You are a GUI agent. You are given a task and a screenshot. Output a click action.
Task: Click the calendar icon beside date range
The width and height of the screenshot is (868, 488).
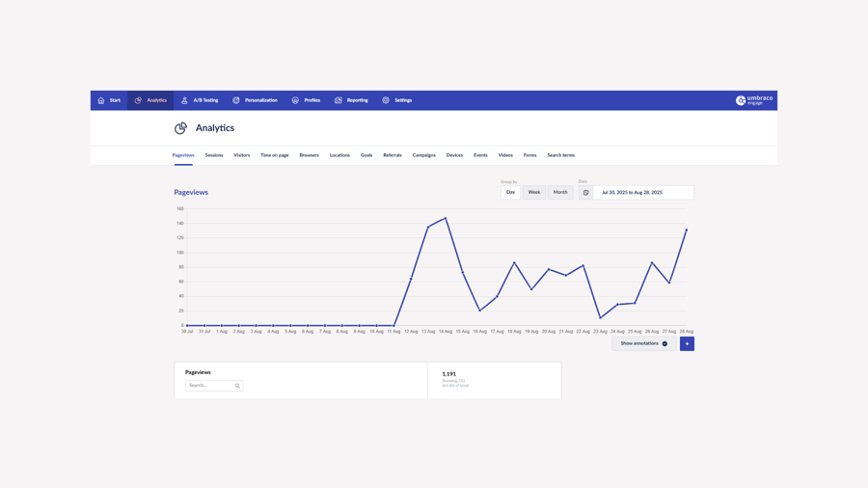pos(585,193)
